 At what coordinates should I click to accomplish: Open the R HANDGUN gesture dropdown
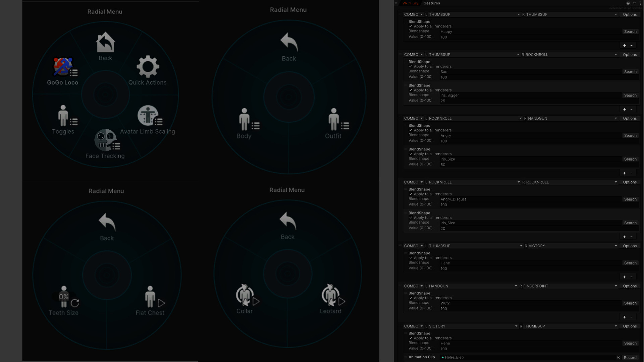571,118
